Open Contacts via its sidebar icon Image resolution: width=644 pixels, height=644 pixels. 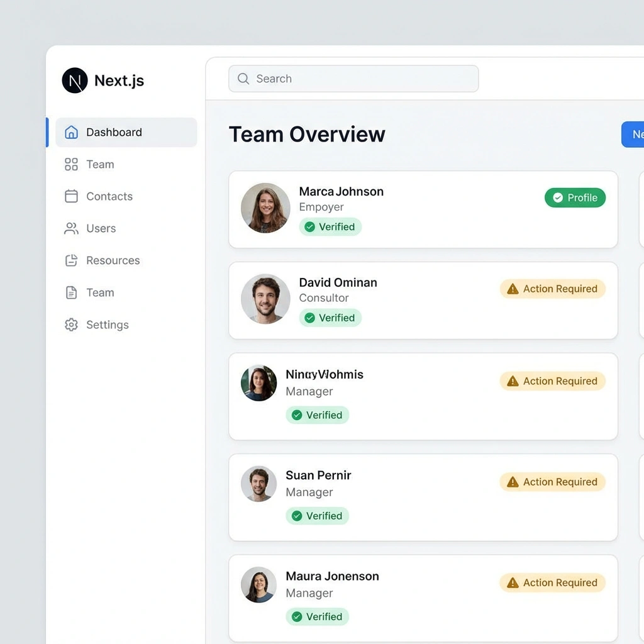pos(70,196)
